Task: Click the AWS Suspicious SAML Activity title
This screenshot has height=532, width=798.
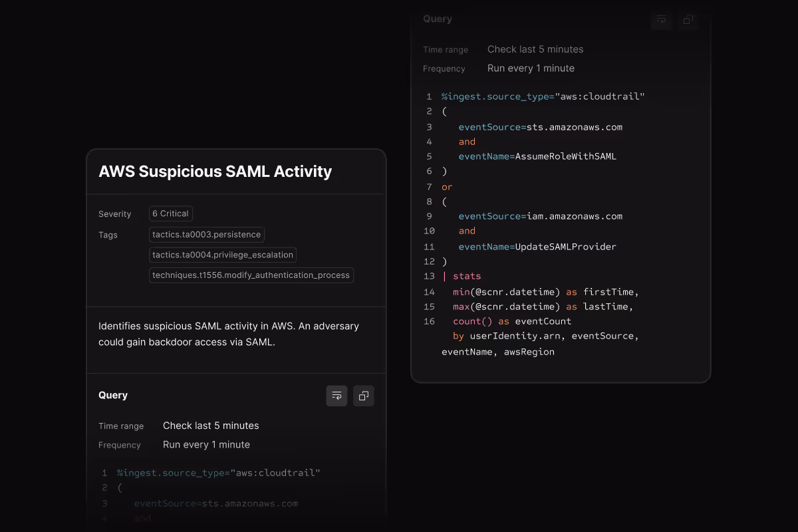Action: click(x=215, y=172)
